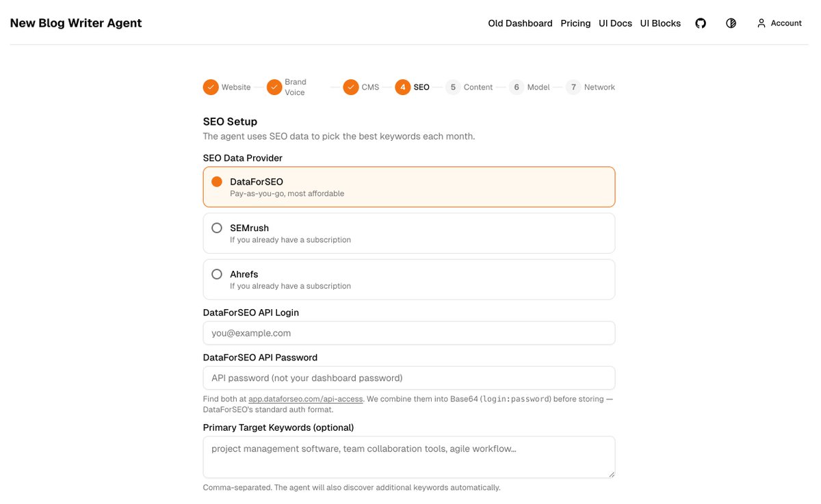Focus the DataForSEO API Login field
This screenshot has height=504, width=821.
click(409, 333)
